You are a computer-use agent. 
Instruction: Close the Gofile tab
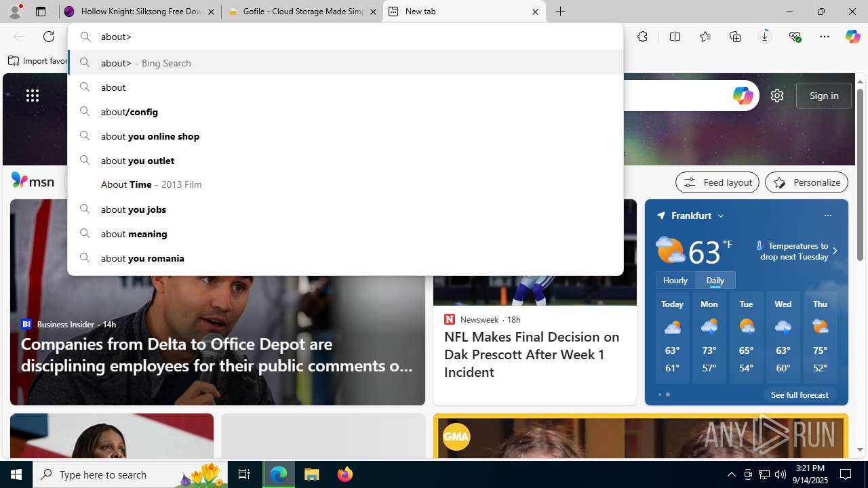click(373, 12)
